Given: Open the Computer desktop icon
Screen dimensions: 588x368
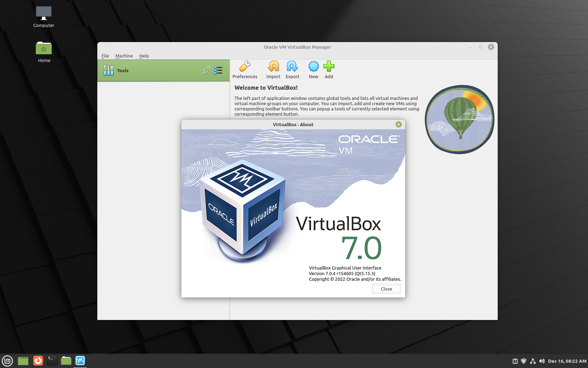Looking at the screenshot, I should pyautogui.click(x=44, y=17).
